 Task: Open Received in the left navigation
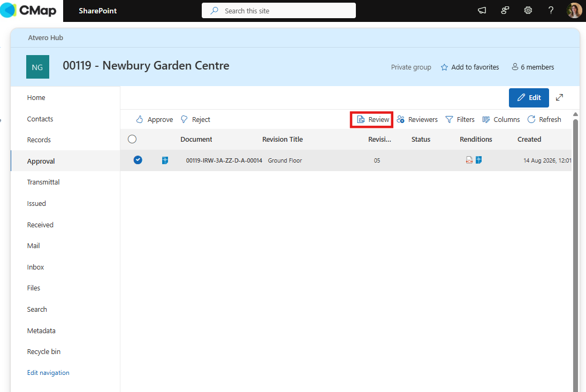point(40,225)
